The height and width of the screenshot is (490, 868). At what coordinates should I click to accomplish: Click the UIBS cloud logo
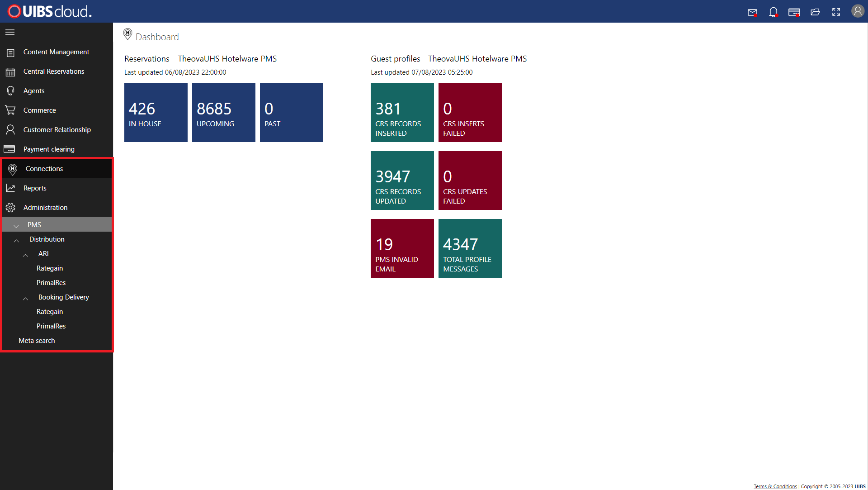click(50, 11)
